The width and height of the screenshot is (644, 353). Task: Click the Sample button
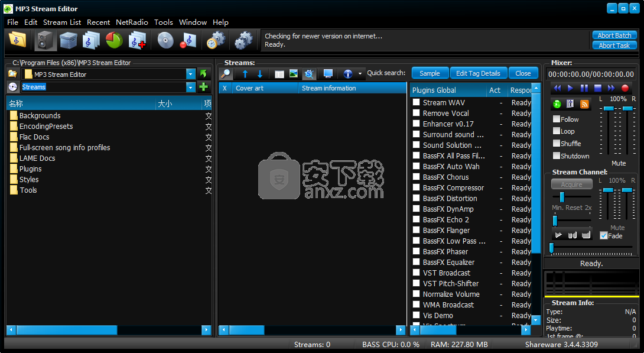(x=430, y=73)
